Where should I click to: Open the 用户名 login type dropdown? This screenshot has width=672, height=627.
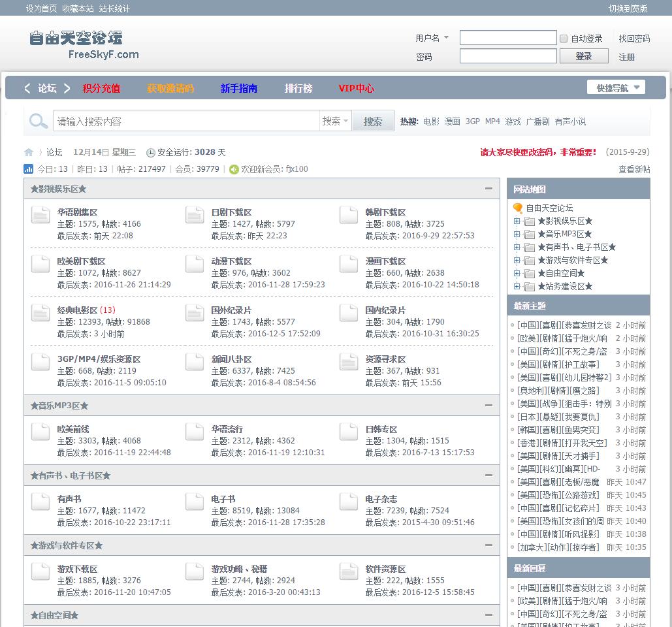tap(432, 38)
